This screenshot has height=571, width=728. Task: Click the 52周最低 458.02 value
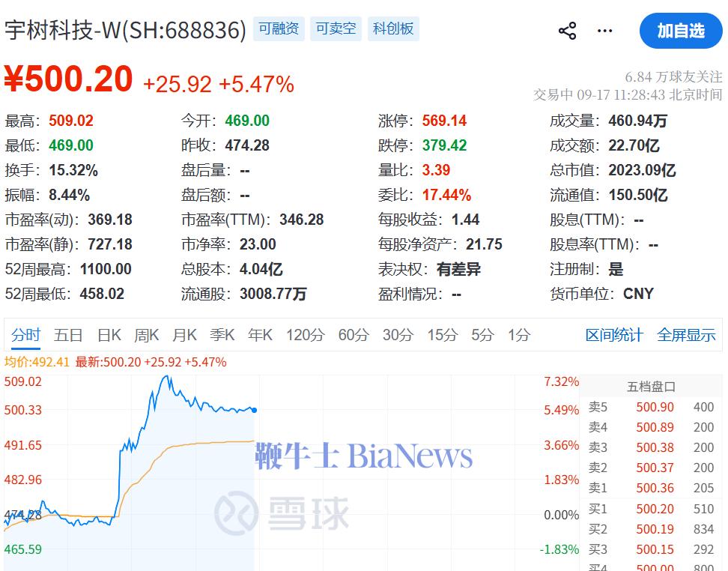point(102,294)
